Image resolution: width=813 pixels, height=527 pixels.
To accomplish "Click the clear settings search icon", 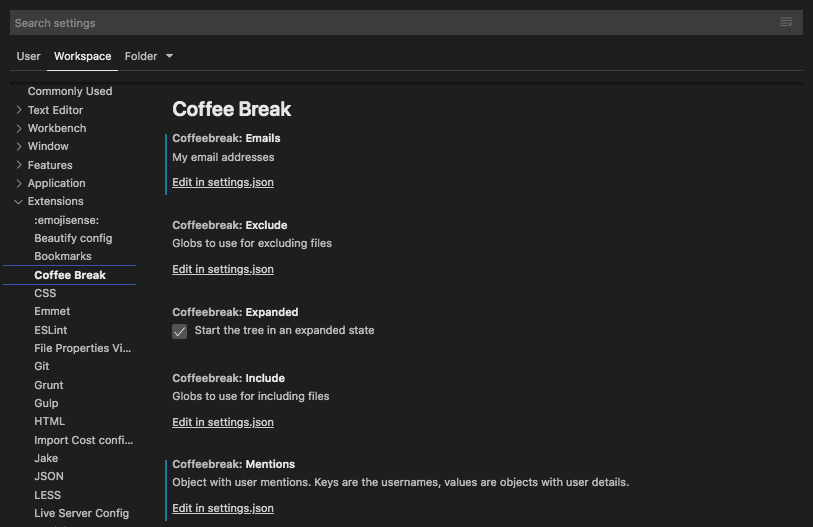I will click(786, 22).
